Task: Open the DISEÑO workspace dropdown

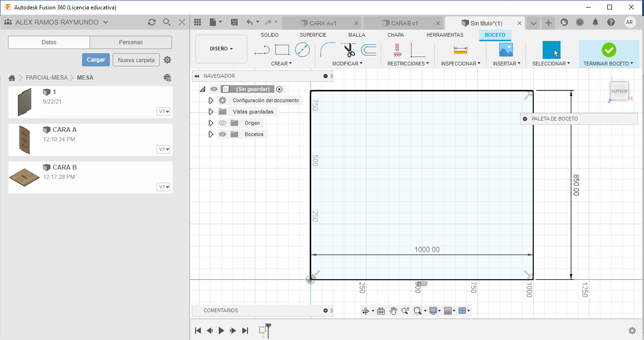Action: click(x=221, y=49)
